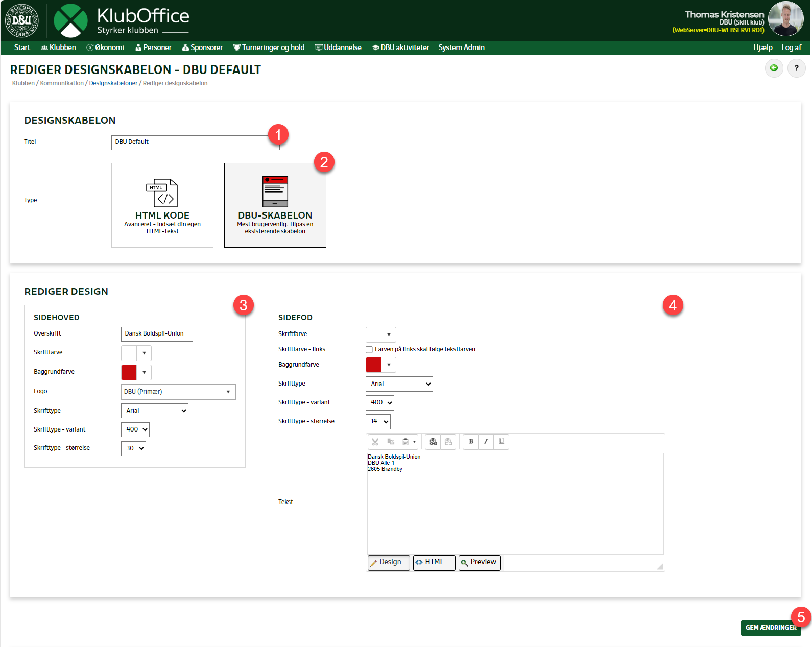Open the Start menu item
Screen dimensions: 812x647
pyautogui.click(x=22, y=47)
